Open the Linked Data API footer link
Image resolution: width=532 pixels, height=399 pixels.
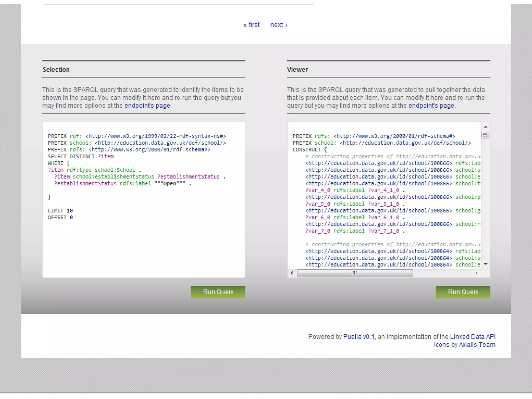click(473, 337)
